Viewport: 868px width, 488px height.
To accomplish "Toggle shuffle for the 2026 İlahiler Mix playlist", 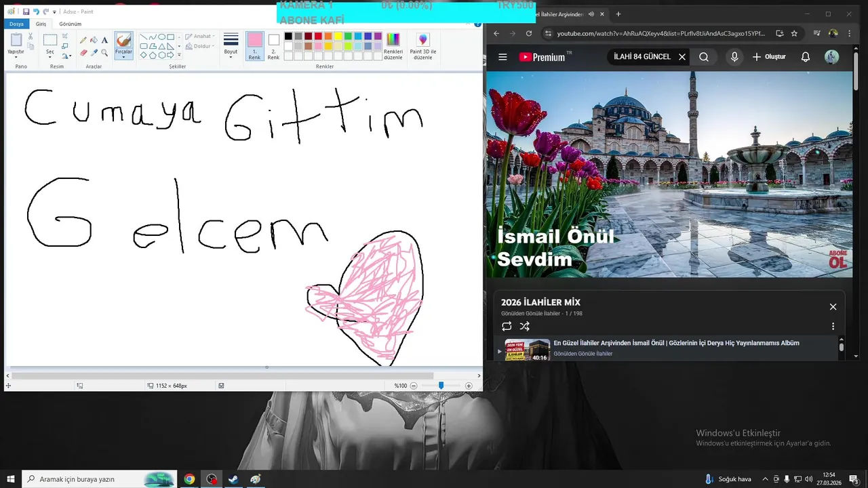I will (x=524, y=326).
